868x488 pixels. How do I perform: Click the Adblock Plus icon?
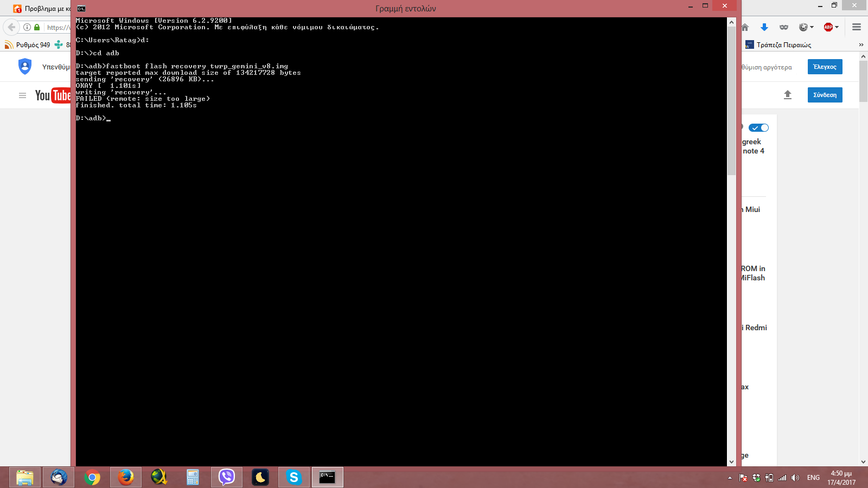point(828,27)
